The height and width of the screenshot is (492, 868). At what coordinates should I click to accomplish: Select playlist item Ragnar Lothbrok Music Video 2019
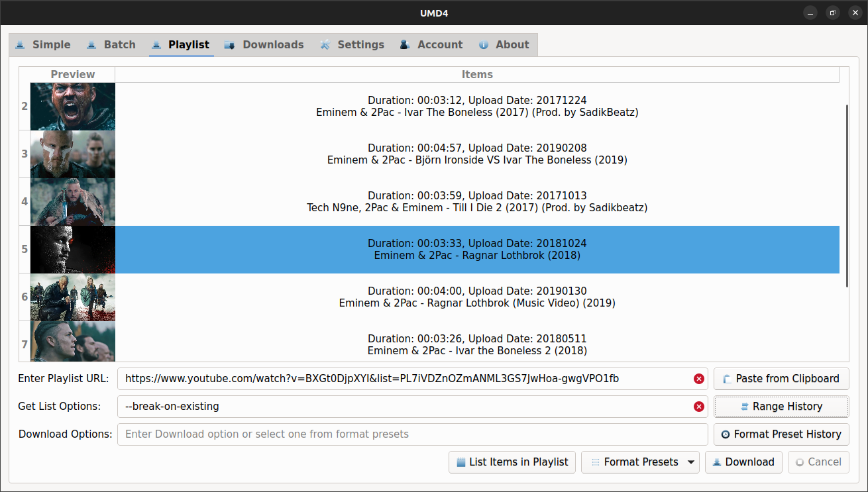pos(477,297)
